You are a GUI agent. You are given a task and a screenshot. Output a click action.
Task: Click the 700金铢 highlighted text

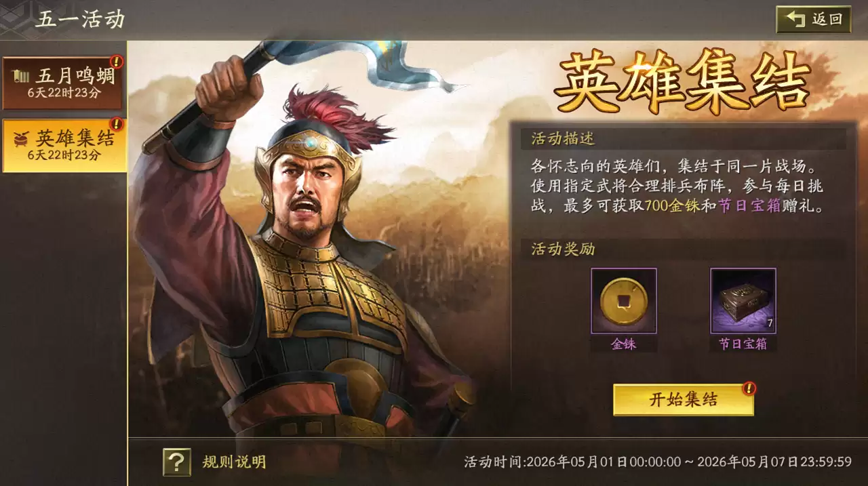tap(672, 206)
